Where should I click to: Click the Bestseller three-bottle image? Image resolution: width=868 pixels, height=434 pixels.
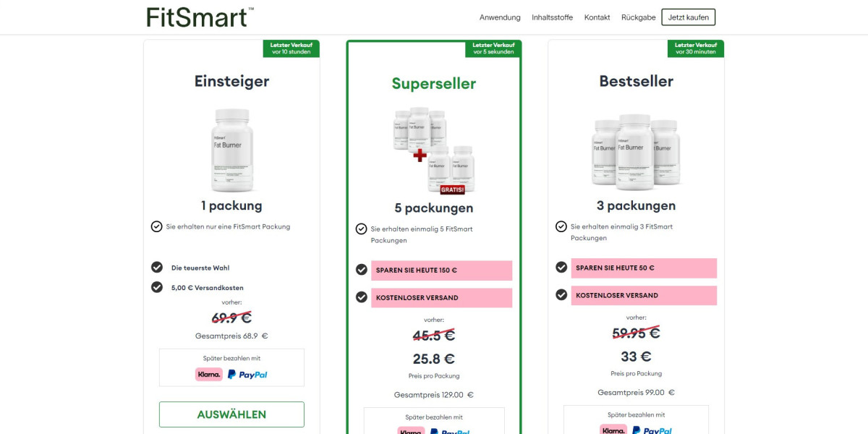pyautogui.click(x=636, y=150)
